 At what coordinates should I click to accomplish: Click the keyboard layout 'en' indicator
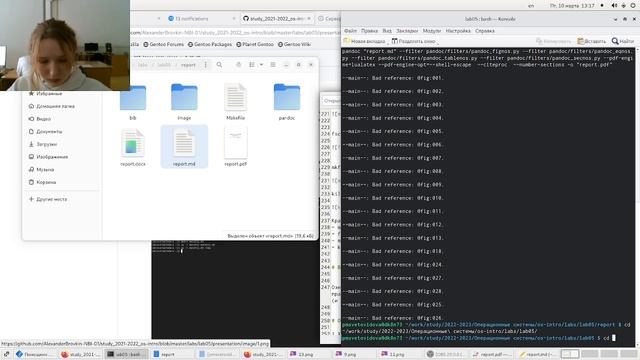click(x=531, y=6)
